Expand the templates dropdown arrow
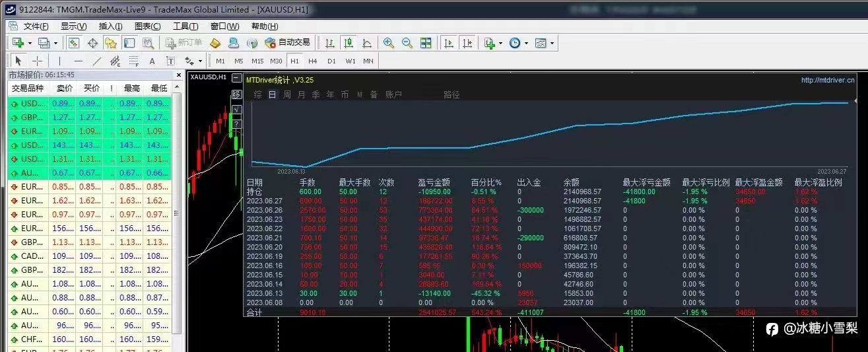 (552, 43)
